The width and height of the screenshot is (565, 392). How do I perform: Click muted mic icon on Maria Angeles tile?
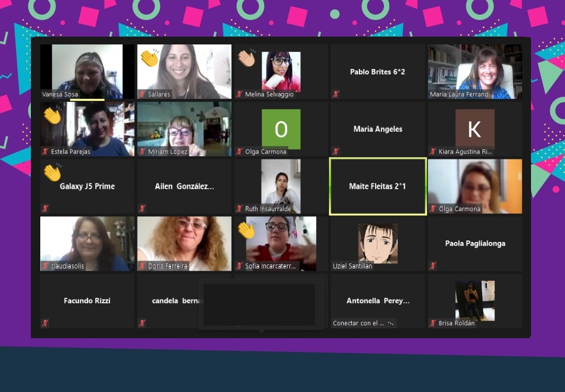[x=336, y=152]
